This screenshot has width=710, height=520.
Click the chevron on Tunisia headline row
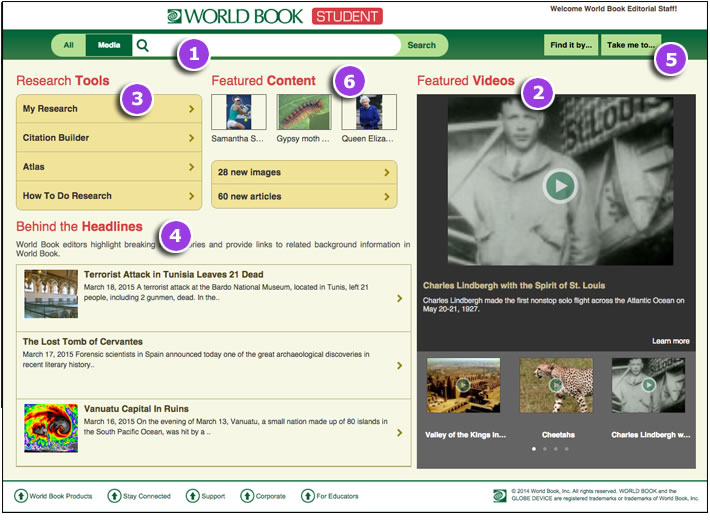coord(399,298)
